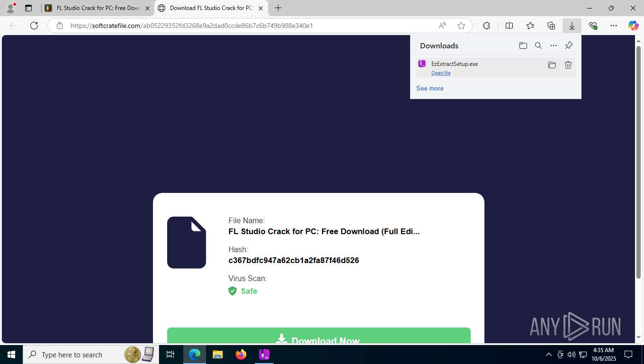Click the green Safe virus scan label
This screenshot has width=644, height=364.
pyautogui.click(x=249, y=291)
